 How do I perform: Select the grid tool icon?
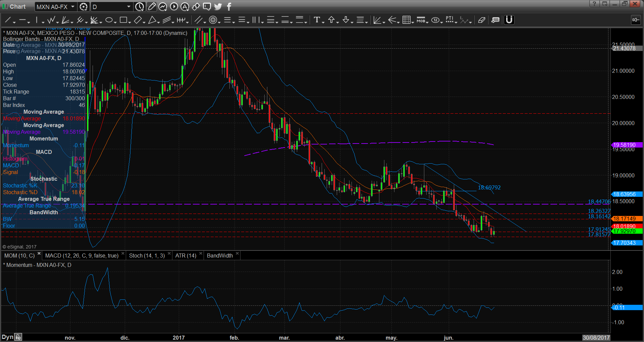click(x=406, y=20)
